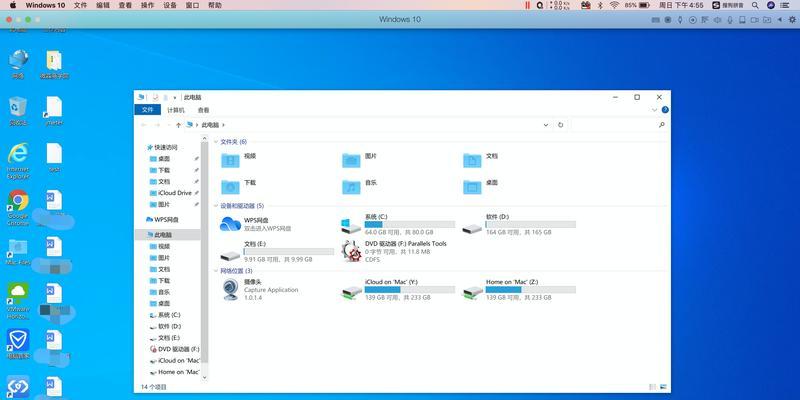Select WPS网盘 in the navigation pane

(163, 219)
